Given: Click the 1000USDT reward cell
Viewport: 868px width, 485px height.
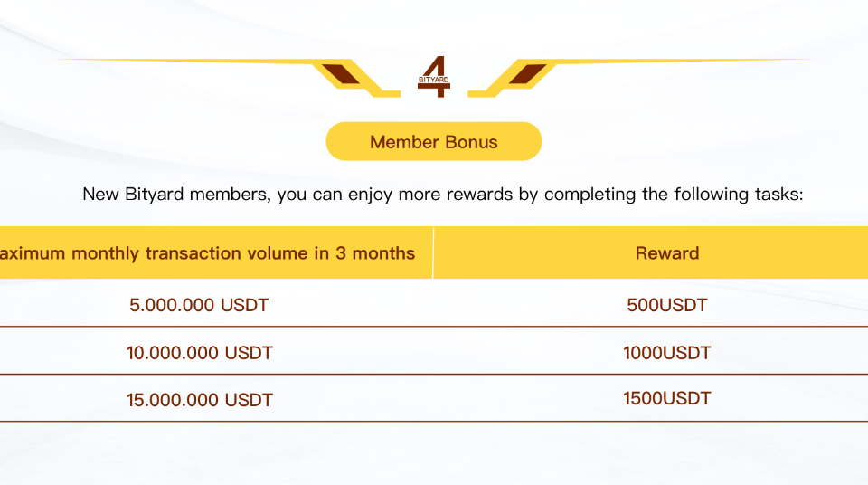Looking at the screenshot, I should pos(667,353).
